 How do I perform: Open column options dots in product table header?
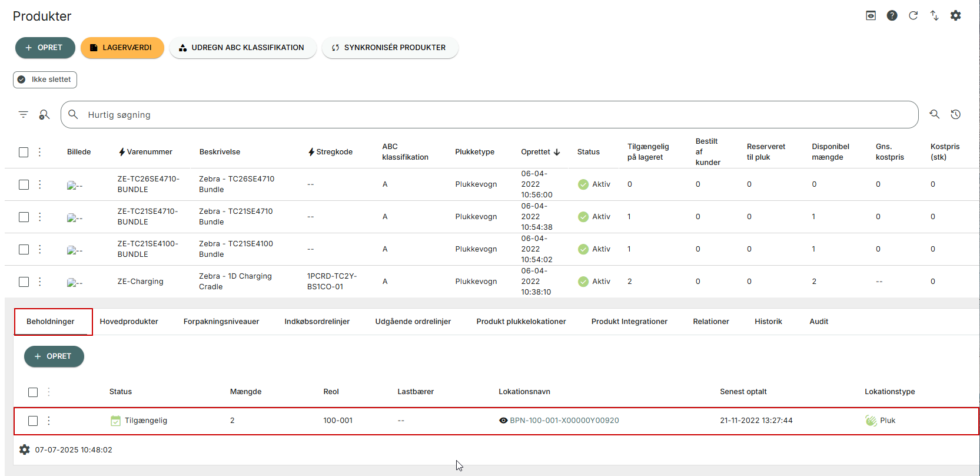point(40,152)
